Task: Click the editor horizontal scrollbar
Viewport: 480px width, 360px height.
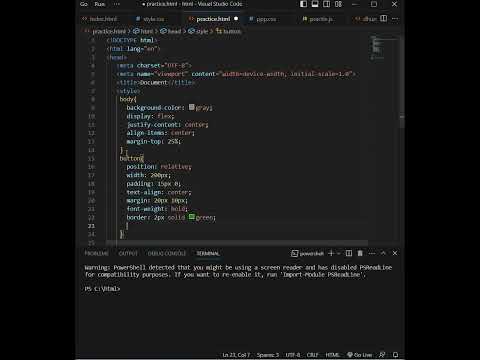Action: 237,243
